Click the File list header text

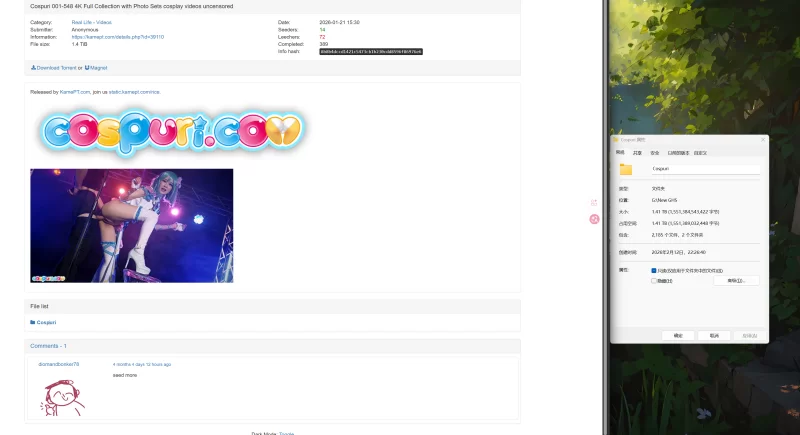click(39, 306)
